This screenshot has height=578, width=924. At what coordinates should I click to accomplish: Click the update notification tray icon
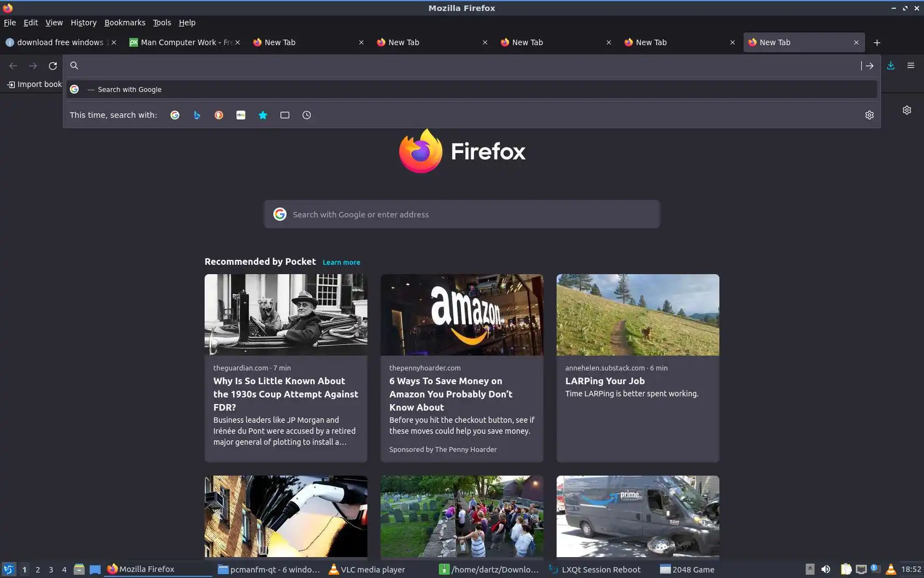[x=875, y=569]
